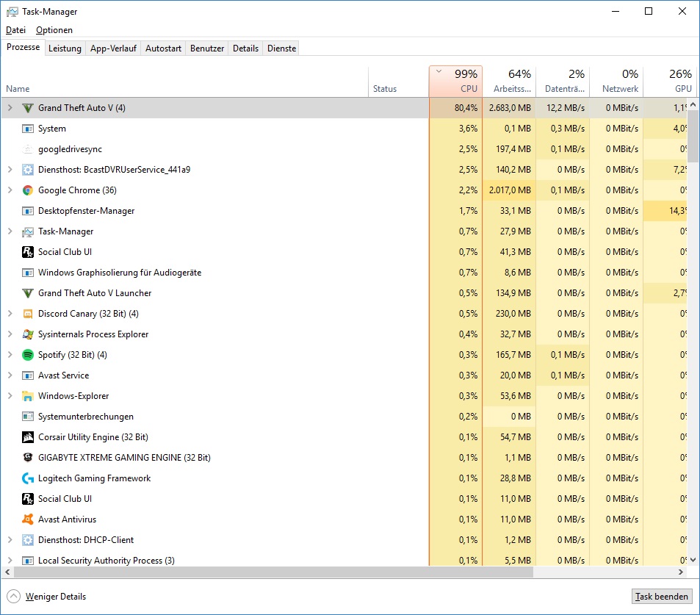Open the Benutzer tab

(x=207, y=48)
